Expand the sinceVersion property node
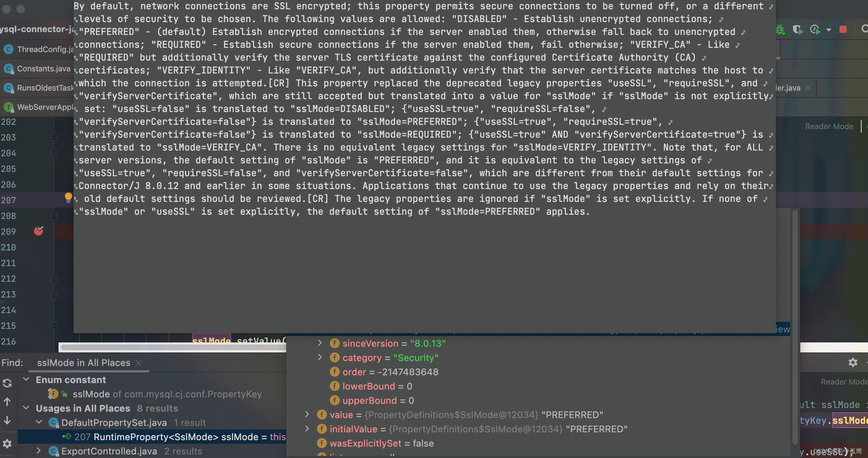This screenshot has width=868, height=458. [x=320, y=343]
